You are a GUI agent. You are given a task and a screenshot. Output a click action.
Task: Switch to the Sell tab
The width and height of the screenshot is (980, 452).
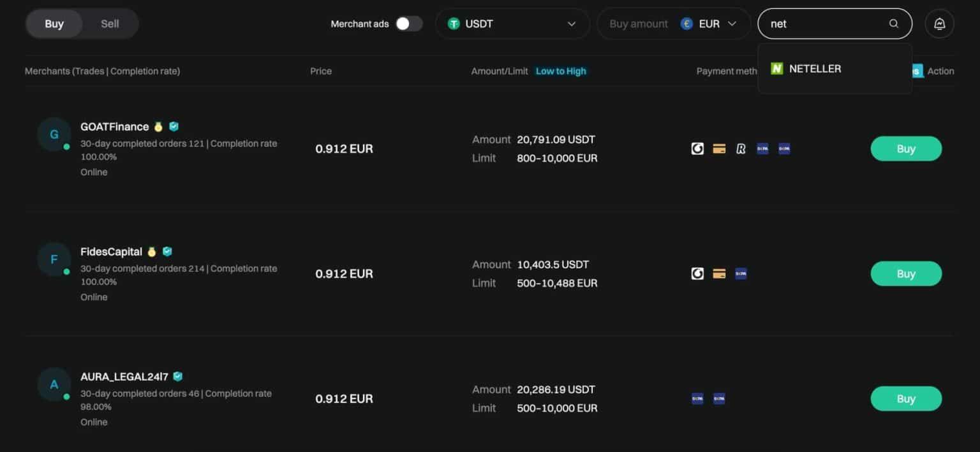pyautogui.click(x=110, y=24)
